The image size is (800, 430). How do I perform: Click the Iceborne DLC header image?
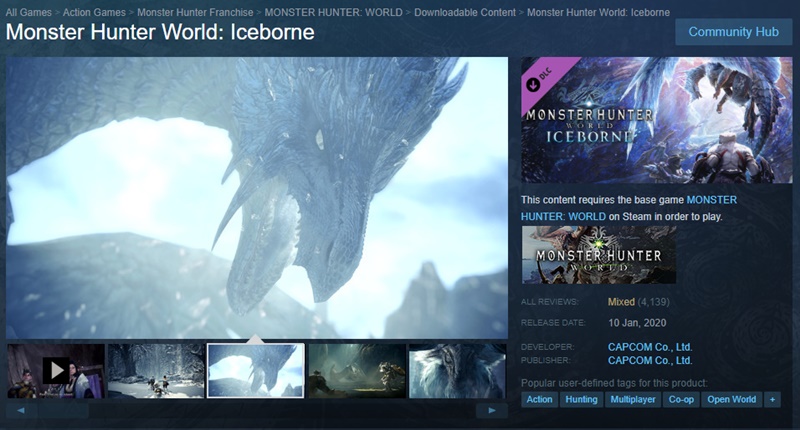657,120
